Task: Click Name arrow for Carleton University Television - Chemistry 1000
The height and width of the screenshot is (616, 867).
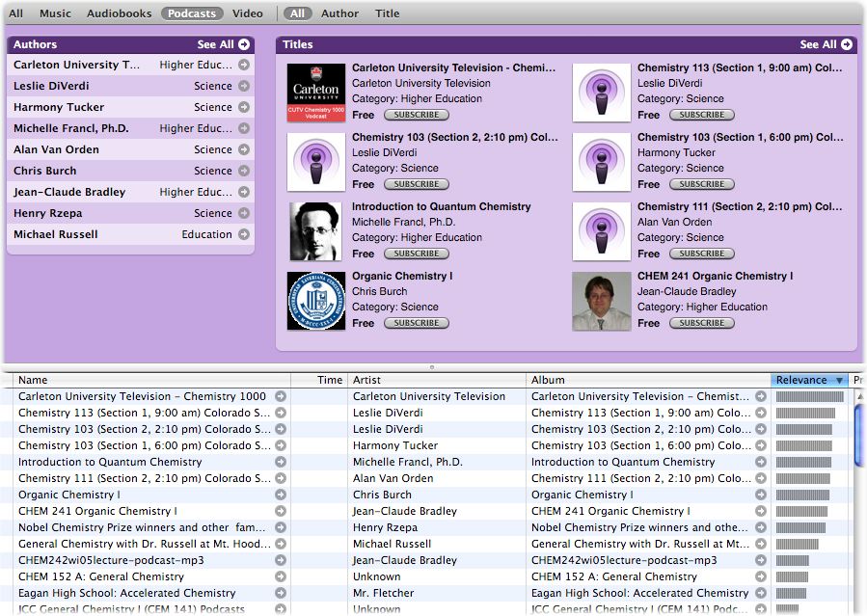Action: [281, 396]
